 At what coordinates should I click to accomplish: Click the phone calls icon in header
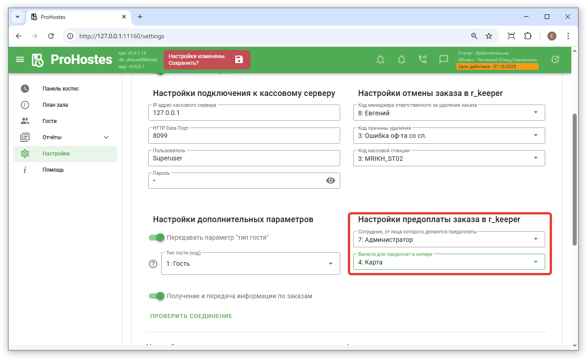[x=422, y=59]
